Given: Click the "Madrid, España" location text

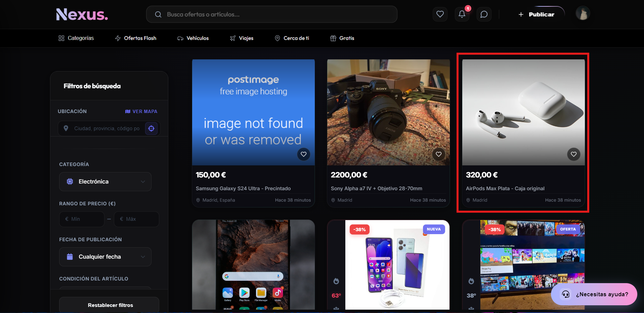Looking at the screenshot, I should pos(219,200).
